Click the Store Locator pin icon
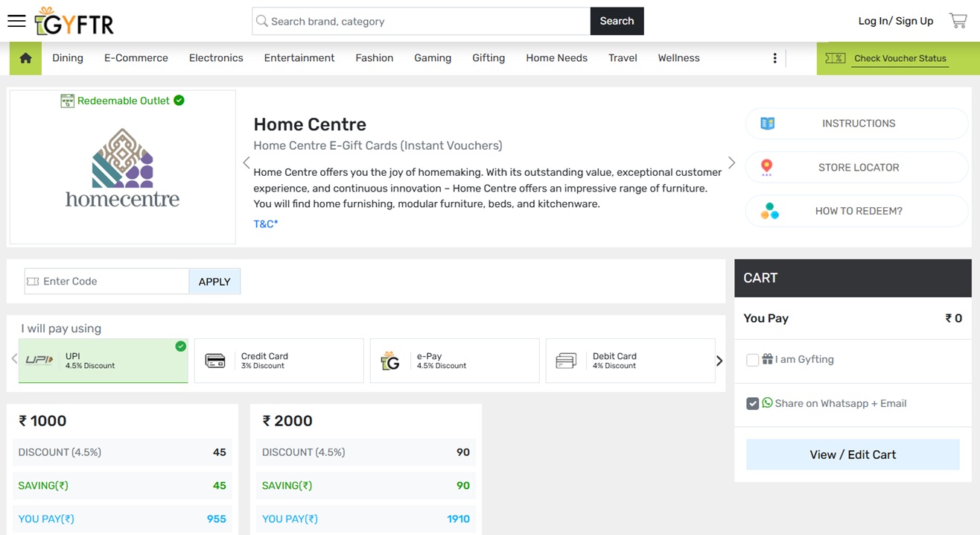The image size is (980, 535). pyautogui.click(x=767, y=168)
